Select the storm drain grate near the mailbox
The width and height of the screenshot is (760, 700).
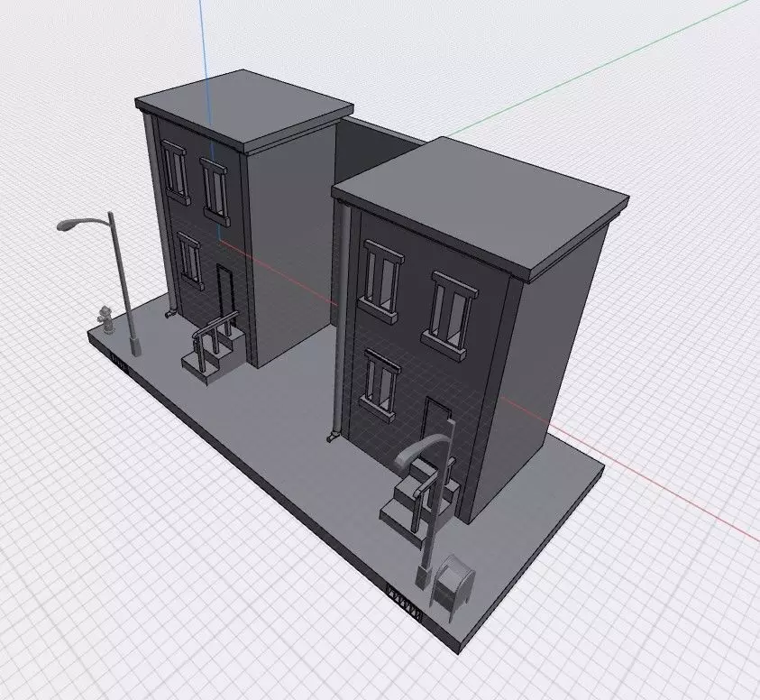coord(404,604)
